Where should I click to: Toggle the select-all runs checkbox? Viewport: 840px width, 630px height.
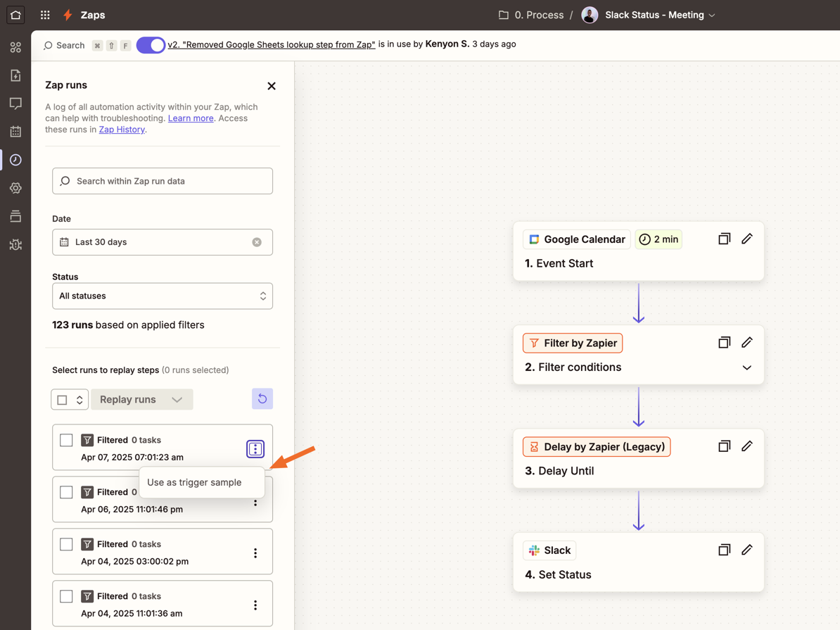[62, 400]
